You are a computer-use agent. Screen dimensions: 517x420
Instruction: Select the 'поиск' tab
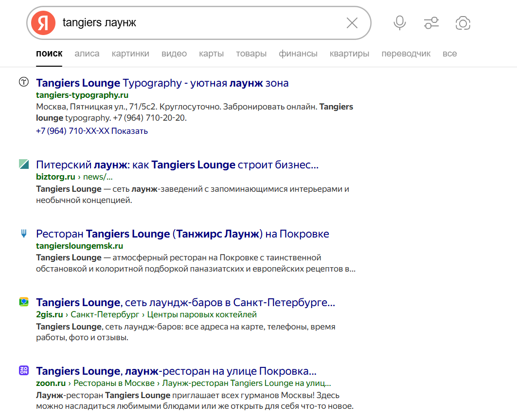49,54
